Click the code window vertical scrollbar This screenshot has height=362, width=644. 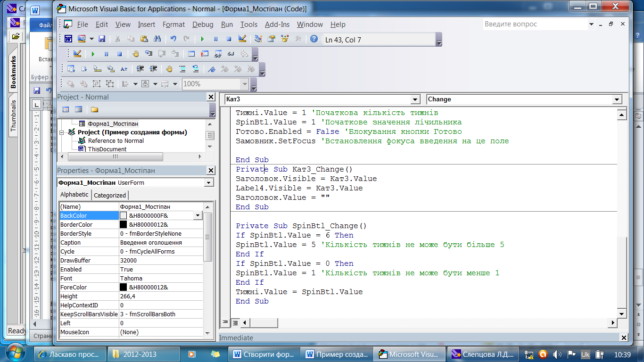(622, 215)
